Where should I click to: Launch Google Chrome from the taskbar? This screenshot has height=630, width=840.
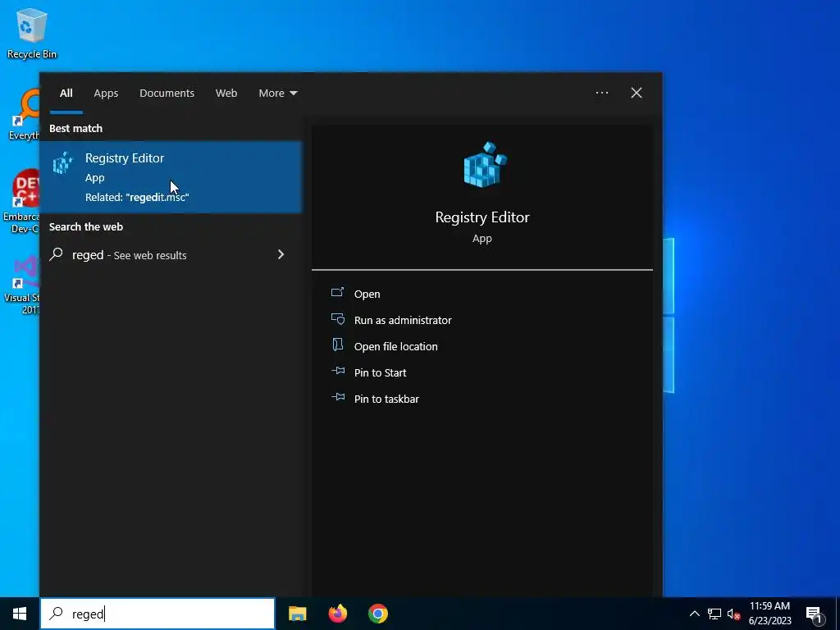point(377,614)
